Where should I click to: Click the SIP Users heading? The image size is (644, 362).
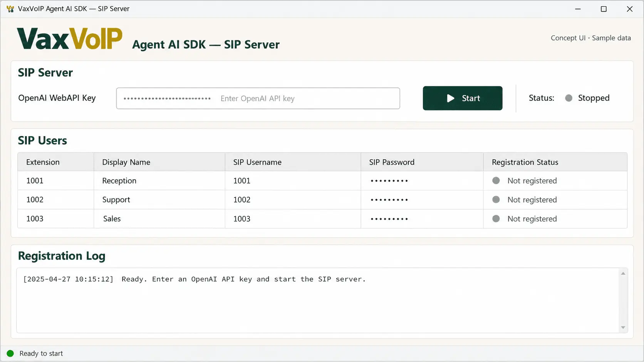click(42, 140)
